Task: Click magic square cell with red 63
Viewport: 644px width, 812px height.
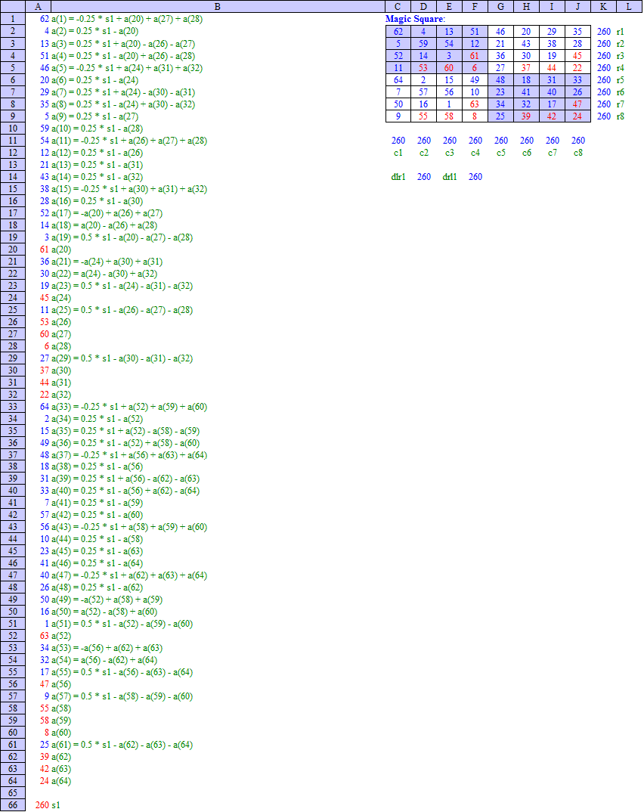Action: [475, 104]
